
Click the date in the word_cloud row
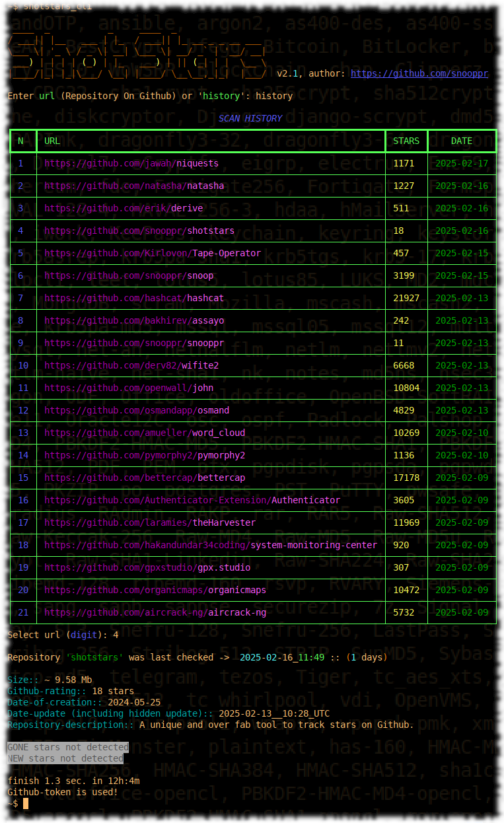pyautogui.click(x=462, y=433)
